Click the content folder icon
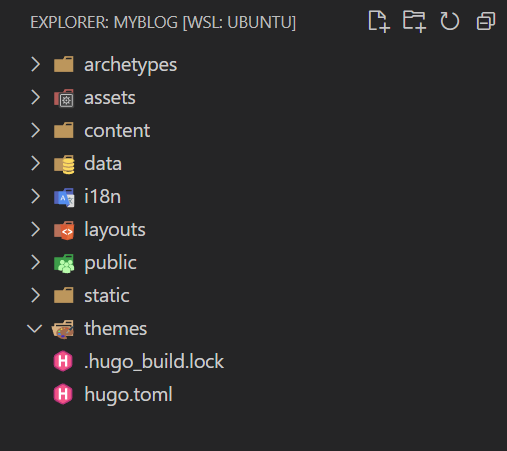The width and height of the screenshot is (507, 451). click(x=64, y=130)
